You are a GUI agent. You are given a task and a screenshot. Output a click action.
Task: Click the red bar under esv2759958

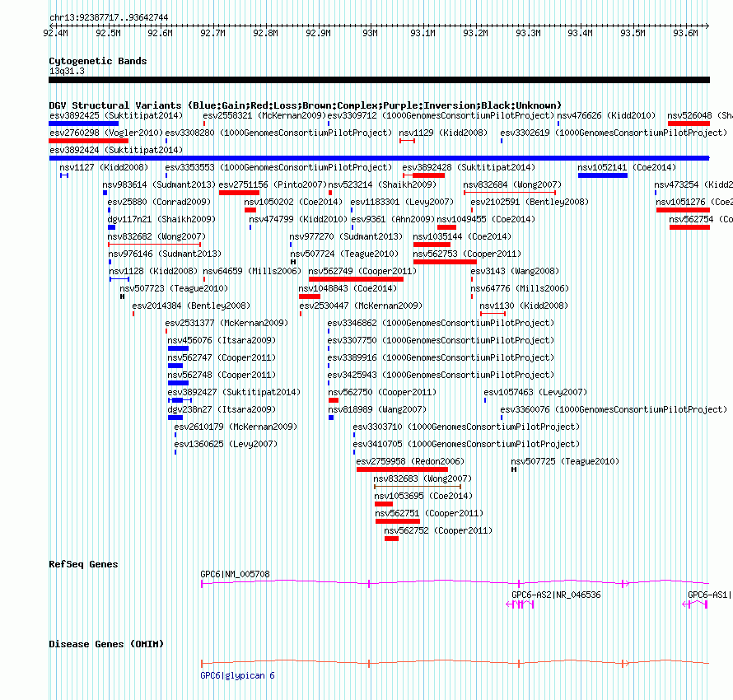pyautogui.click(x=402, y=469)
